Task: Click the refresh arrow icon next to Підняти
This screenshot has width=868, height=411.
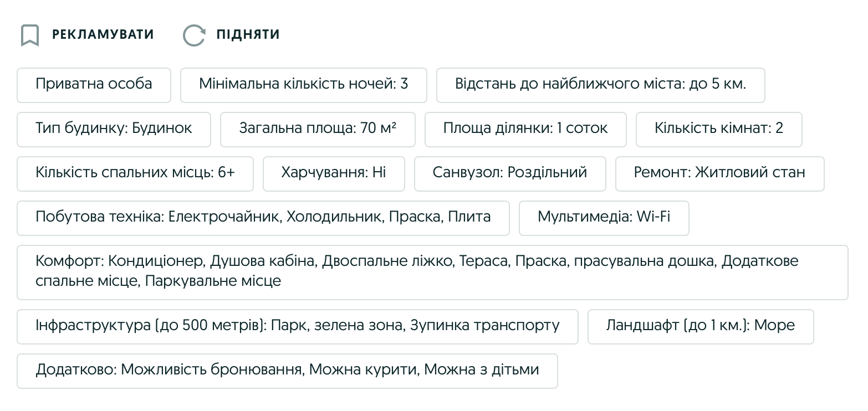Action: pos(194,35)
